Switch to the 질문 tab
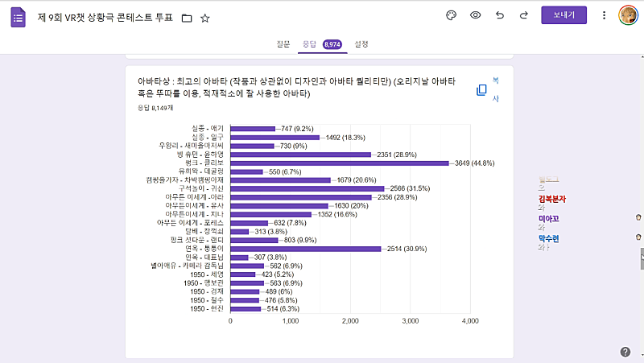Screen dimensions: 644x363 point(283,44)
